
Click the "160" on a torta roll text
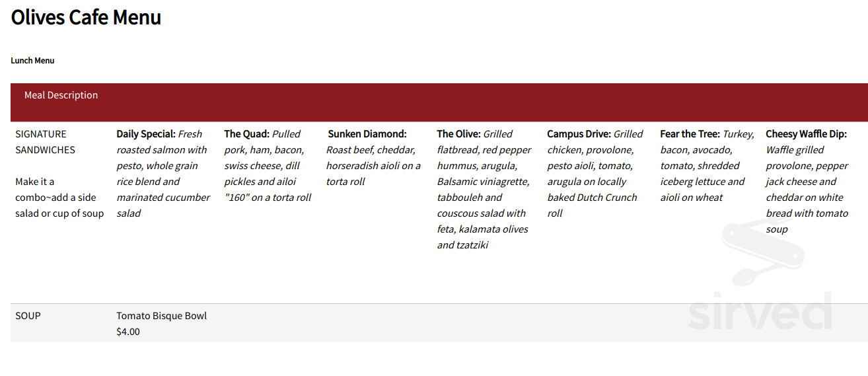(x=268, y=198)
